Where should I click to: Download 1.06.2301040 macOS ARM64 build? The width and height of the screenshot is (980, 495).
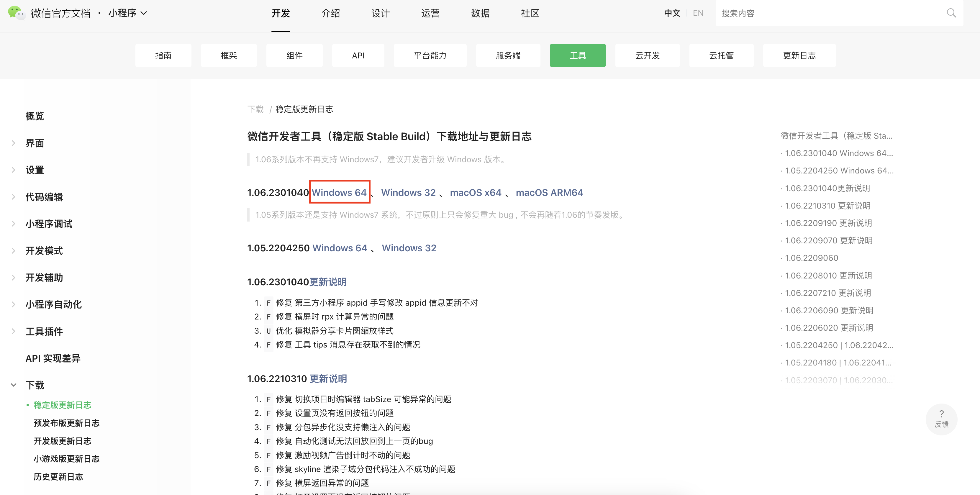pyautogui.click(x=549, y=193)
